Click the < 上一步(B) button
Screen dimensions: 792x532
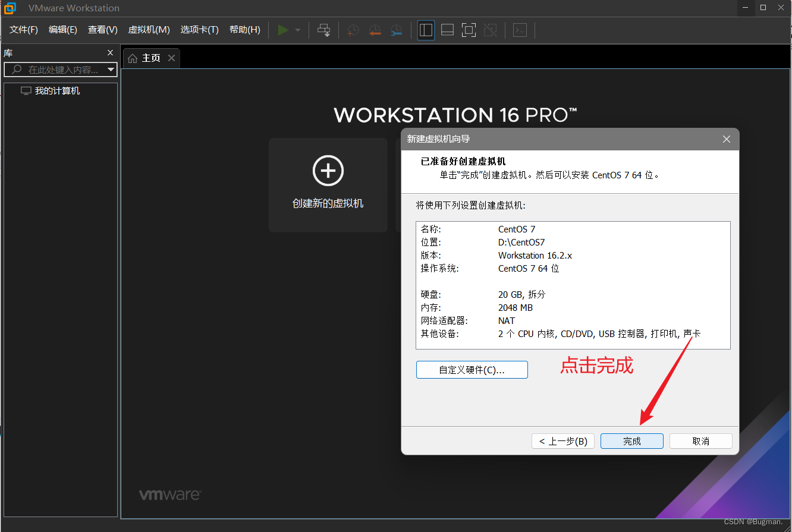click(563, 441)
